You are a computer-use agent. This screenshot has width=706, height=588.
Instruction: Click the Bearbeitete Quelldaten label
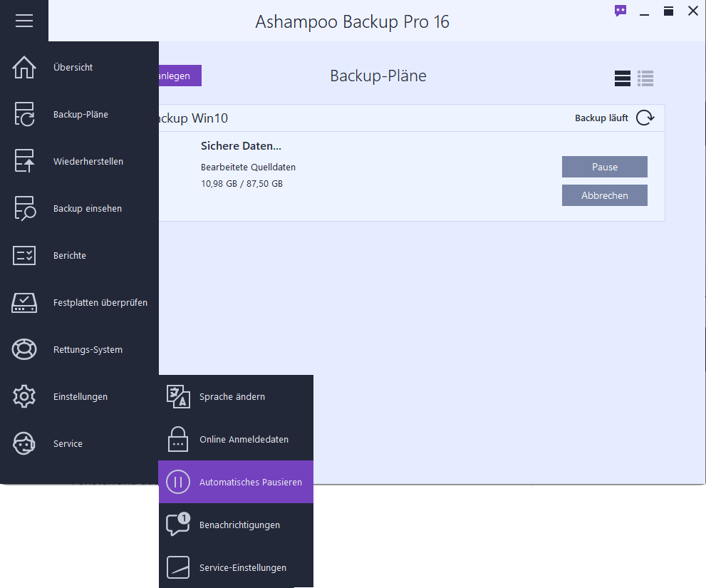(x=248, y=167)
